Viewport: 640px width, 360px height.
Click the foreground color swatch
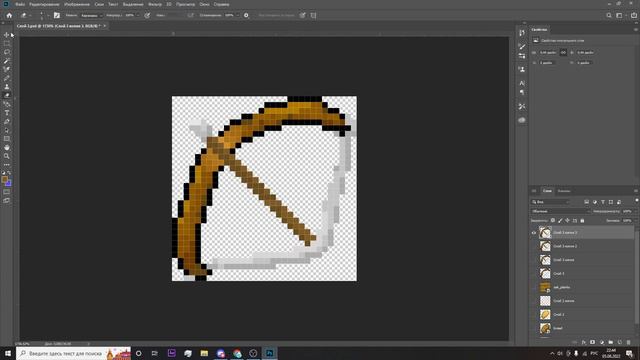4,180
